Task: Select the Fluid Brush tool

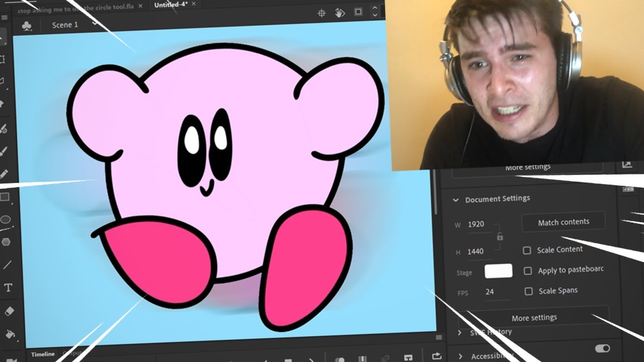Action: click(x=3, y=129)
